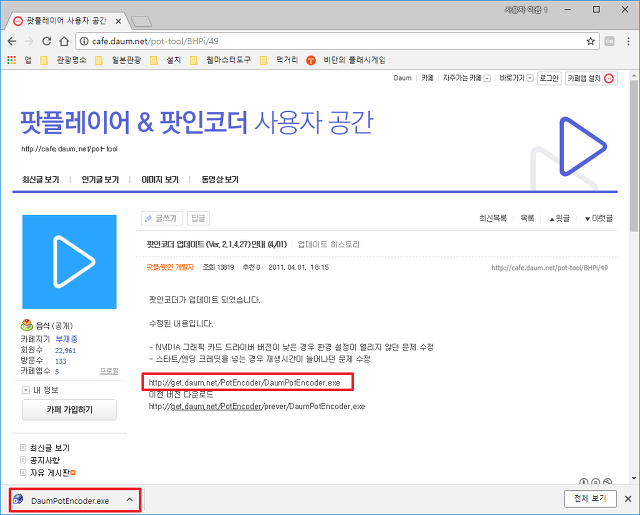Click the Daum link in top bar
The height and width of the screenshot is (515, 640).
click(x=402, y=78)
